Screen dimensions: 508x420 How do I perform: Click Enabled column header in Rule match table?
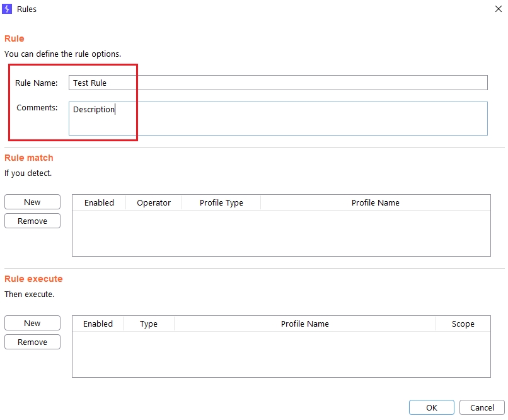point(99,202)
